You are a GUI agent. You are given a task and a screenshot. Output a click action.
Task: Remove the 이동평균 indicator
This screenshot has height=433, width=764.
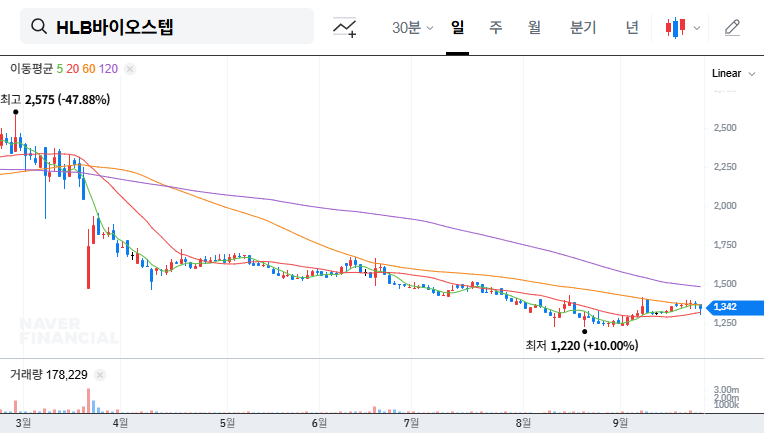130,69
